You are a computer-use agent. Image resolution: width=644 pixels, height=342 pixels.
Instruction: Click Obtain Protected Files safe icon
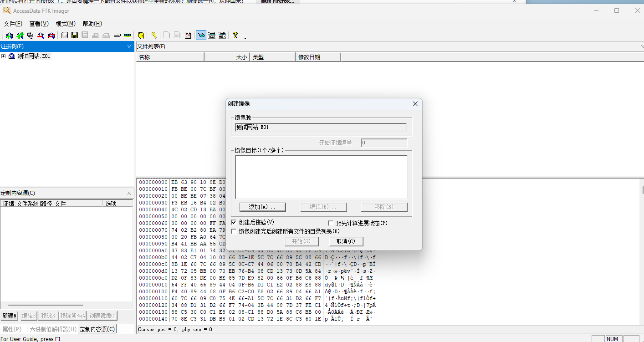(x=141, y=35)
